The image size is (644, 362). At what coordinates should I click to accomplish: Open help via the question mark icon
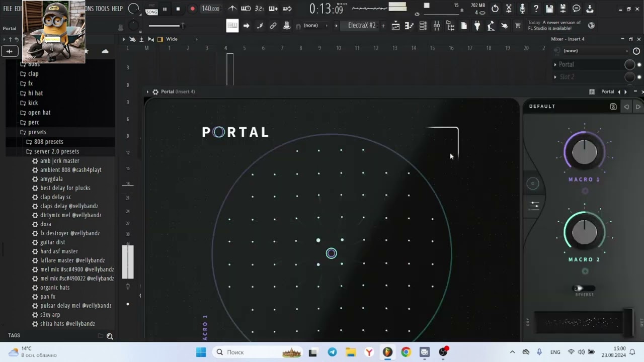tap(536, 9)
